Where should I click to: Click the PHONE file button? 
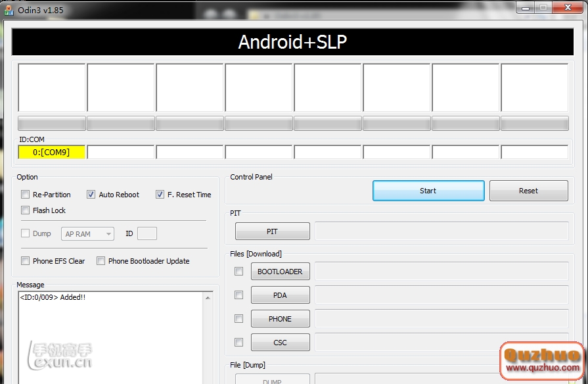(x=280, y=319)
